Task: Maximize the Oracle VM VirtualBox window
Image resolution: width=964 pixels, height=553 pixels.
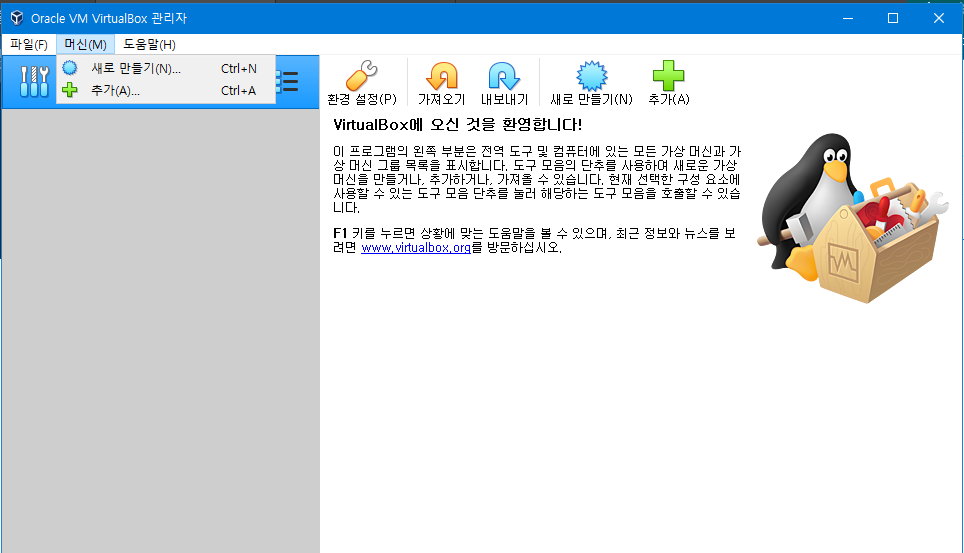Action: click(893, 18)
